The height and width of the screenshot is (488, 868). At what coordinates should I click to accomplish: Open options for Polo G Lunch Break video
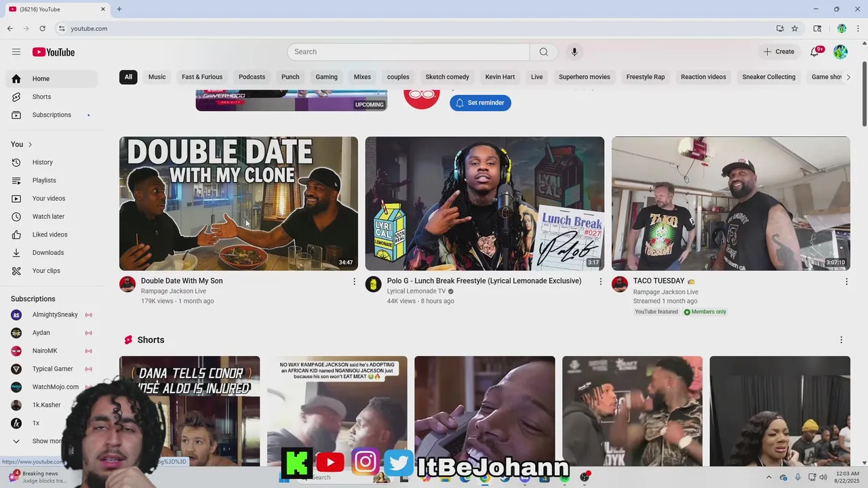click(x=600, y=281)
